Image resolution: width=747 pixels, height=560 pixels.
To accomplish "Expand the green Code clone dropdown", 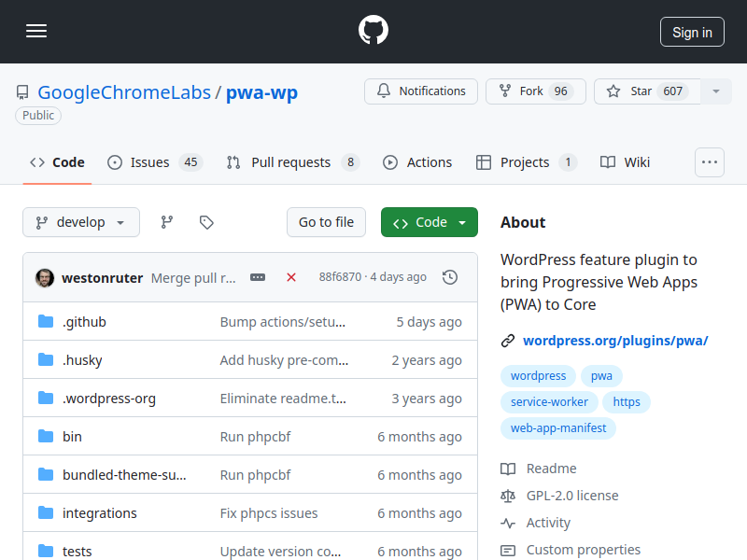I will [x=430, y=222].
